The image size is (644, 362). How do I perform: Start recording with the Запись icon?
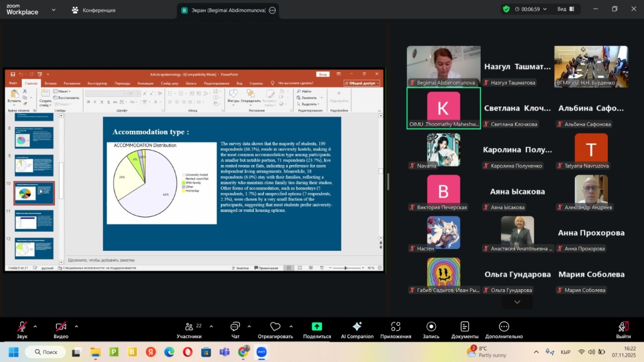point(431,327)
